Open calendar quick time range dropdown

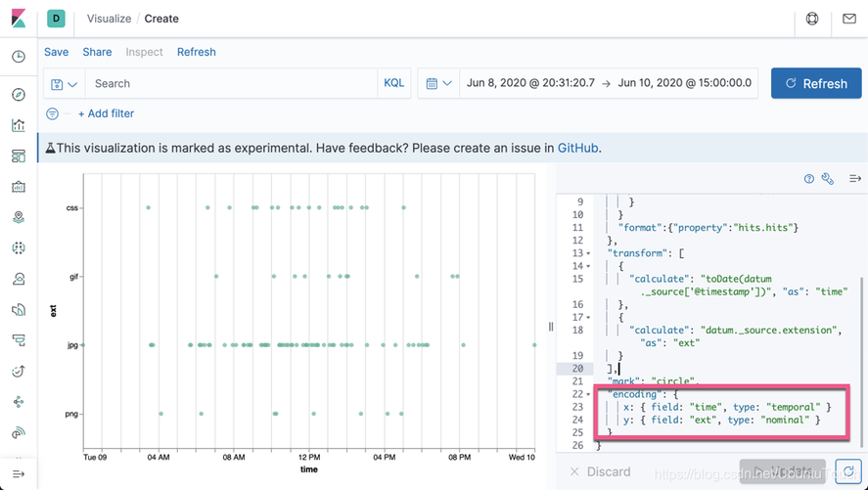click(438, 83)
